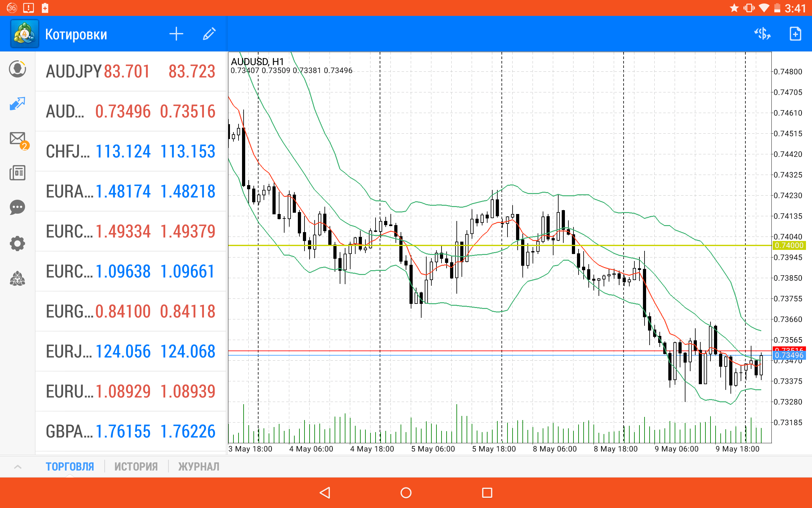Viewport: 812px width, 508px height.
Task: Open the traders community icon in sidebar
Action: pyautogui.click(x=17, y=278)
